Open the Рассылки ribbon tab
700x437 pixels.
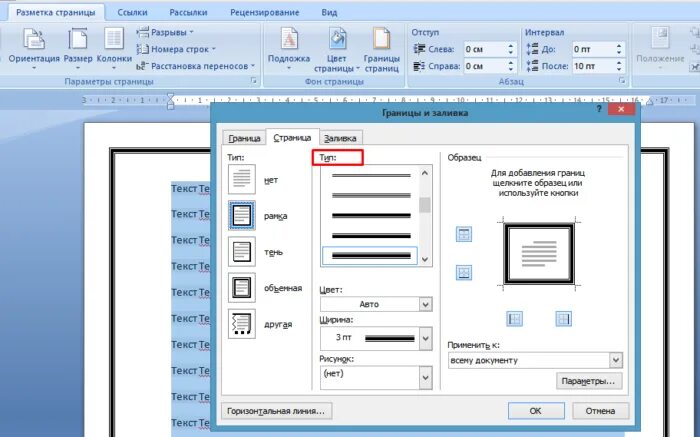tap(188, 12)
